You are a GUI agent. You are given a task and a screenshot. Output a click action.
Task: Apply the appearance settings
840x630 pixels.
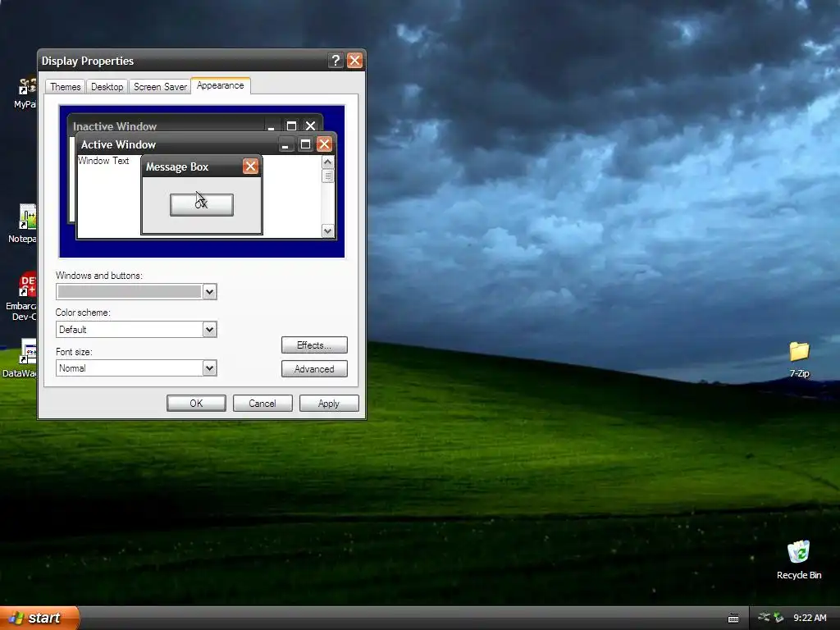pyautogui.click(x=329, y=404)
